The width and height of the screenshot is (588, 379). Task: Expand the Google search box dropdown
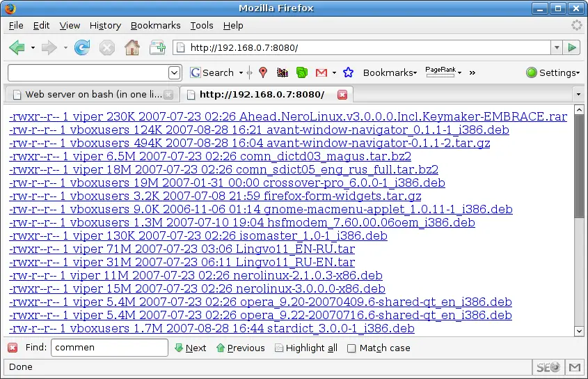[175, 72]
